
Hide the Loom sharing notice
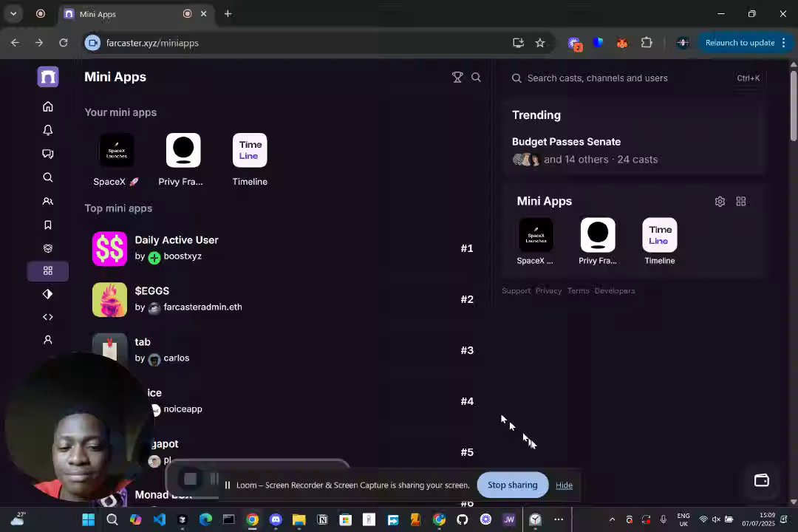tap(564, 485)
